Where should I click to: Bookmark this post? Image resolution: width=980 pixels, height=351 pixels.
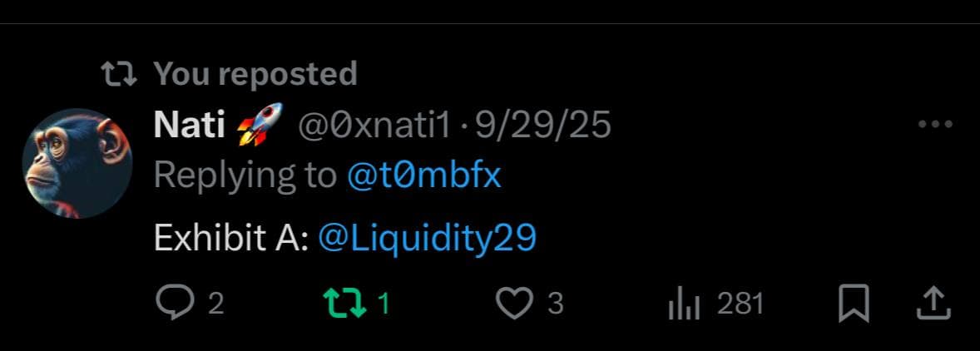(x=854, y=303)
